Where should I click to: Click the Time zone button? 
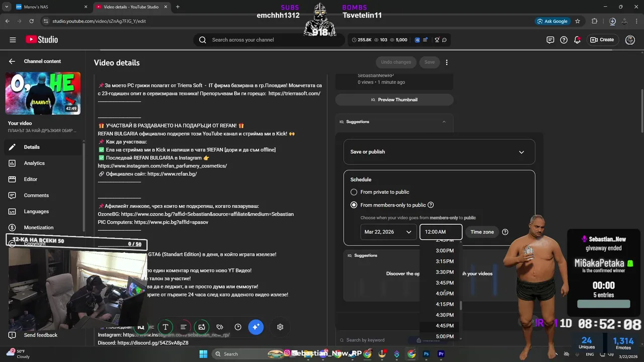(x=482, y=232)
